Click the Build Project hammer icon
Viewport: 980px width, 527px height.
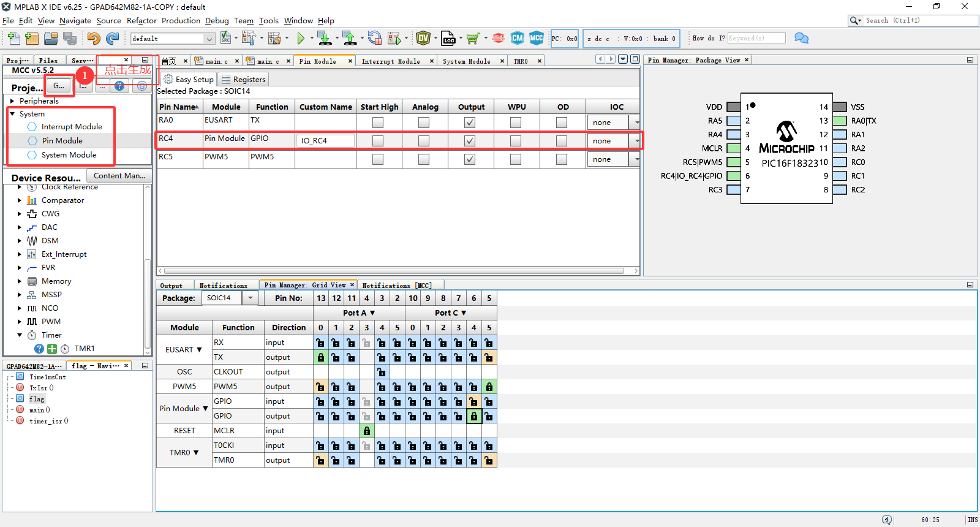pos(249,39)
